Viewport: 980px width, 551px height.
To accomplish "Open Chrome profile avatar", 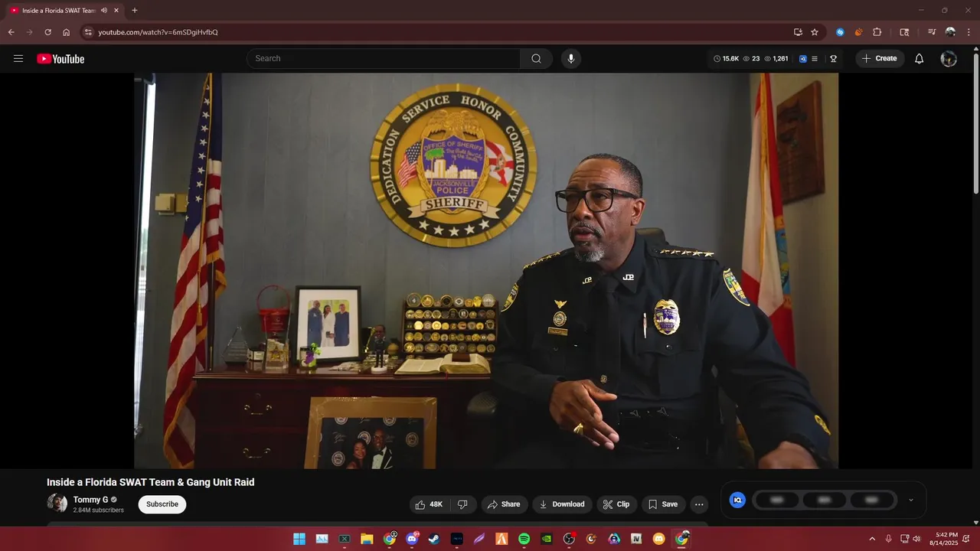I will (950, 32).
